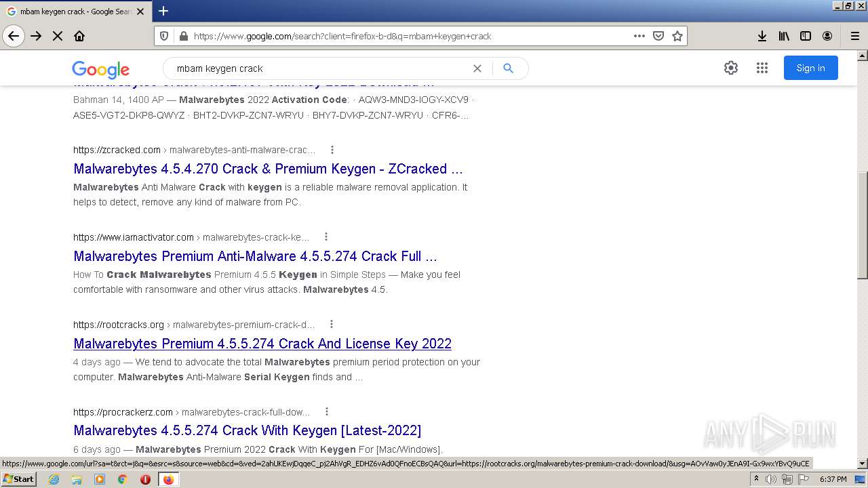Go to Google home via logo
This screenshot has height=488, width=868.
click(100, 69)
